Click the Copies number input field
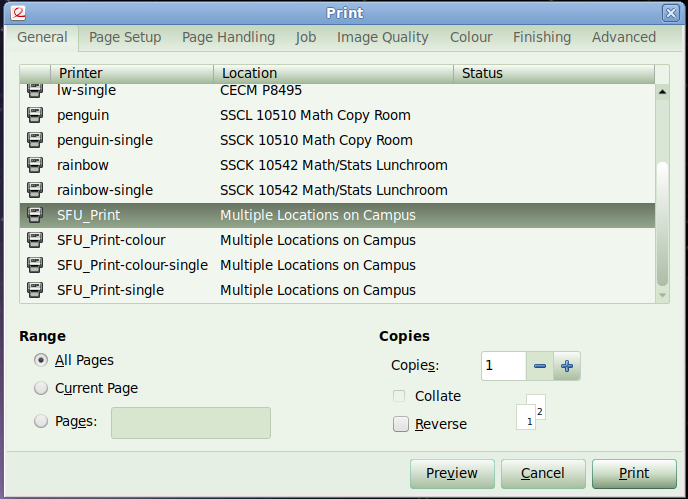 [503, 366]
